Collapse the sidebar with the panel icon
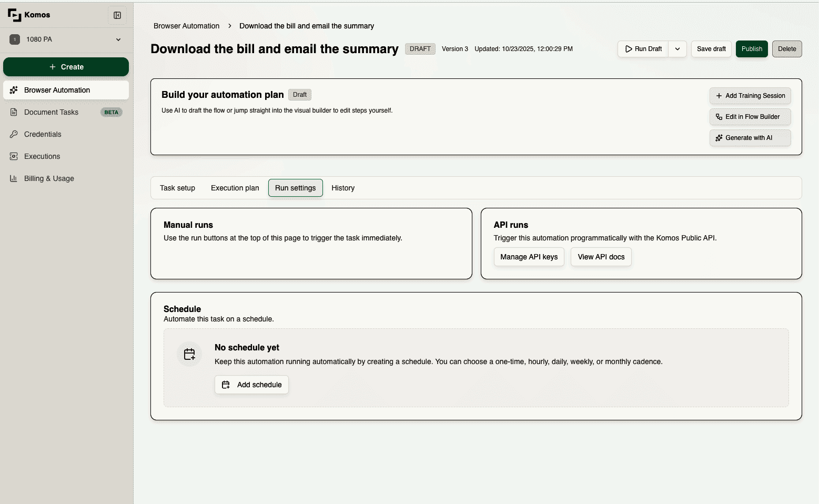This screenshot has height=504, width=819. pos(117,15)
